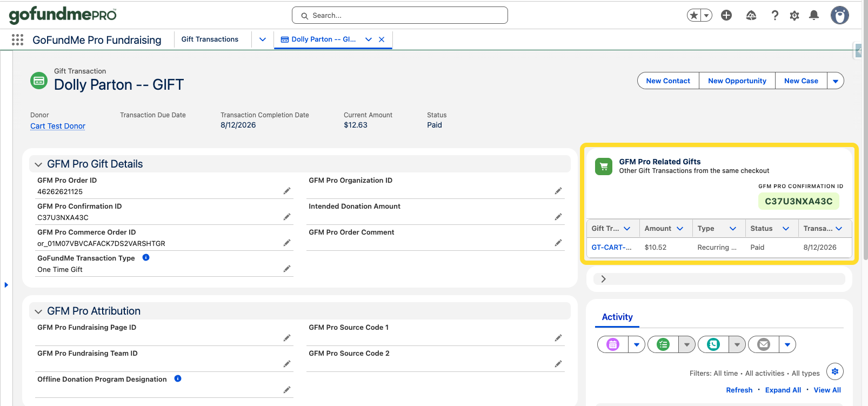Click the View All link
Image resolution: width=868 pixels, height=406 pixels.
[827, 390]
